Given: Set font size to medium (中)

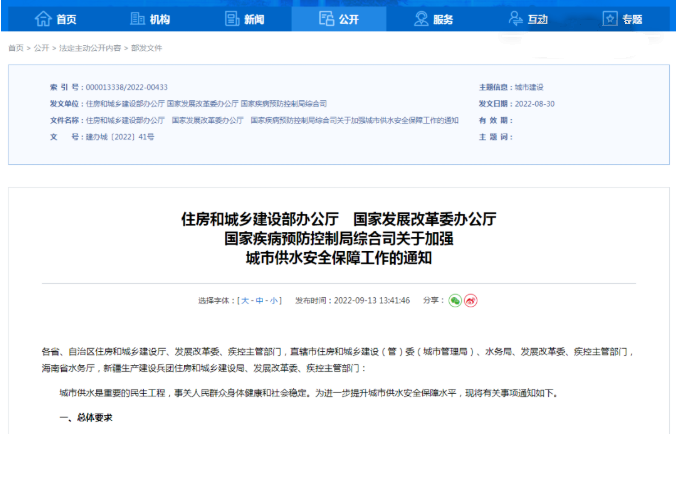Looking at the screenshot, I should pos(258,300).
